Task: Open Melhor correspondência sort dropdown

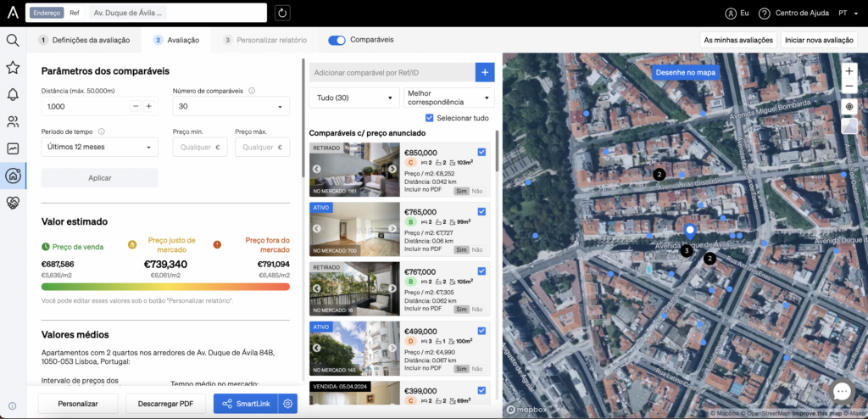Action: pyautogui.click(x=449, y=98)
